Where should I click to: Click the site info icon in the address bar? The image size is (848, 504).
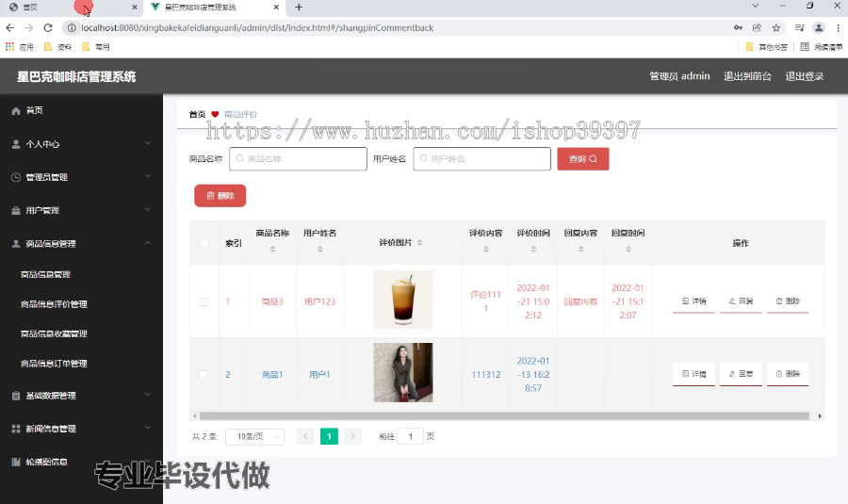(72, 27)
